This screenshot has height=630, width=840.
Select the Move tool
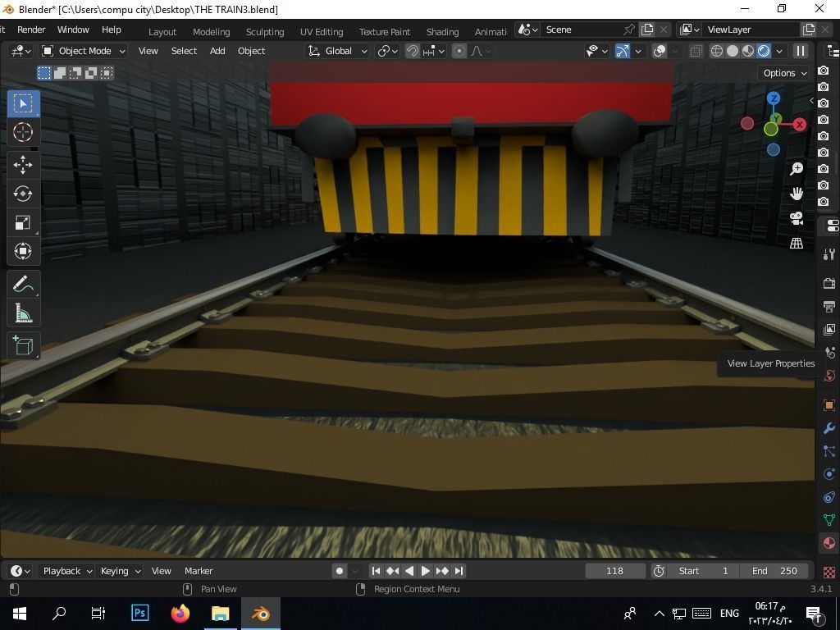pyautogui.click(x=22, y=165)
